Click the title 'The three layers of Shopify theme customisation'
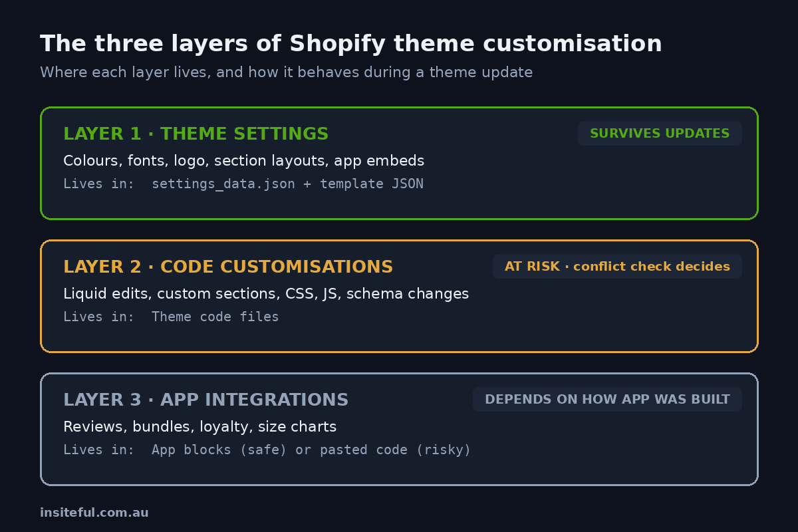Screen dimensions: 798x532 tap(351, 44)
